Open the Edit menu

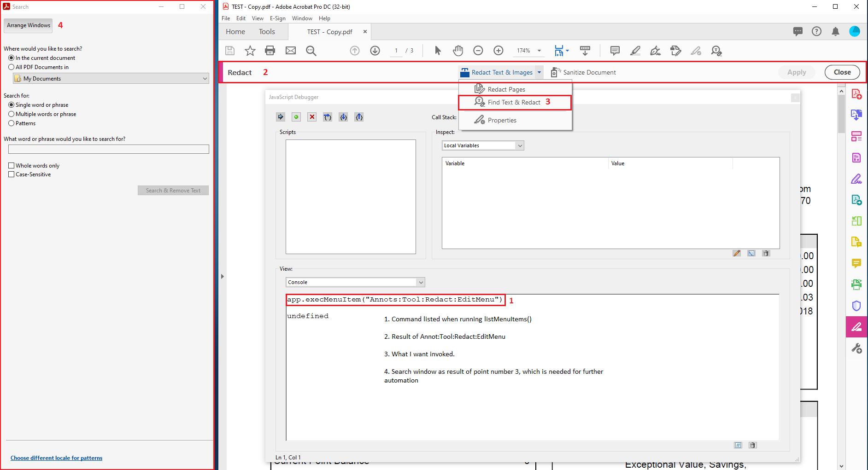241,18
